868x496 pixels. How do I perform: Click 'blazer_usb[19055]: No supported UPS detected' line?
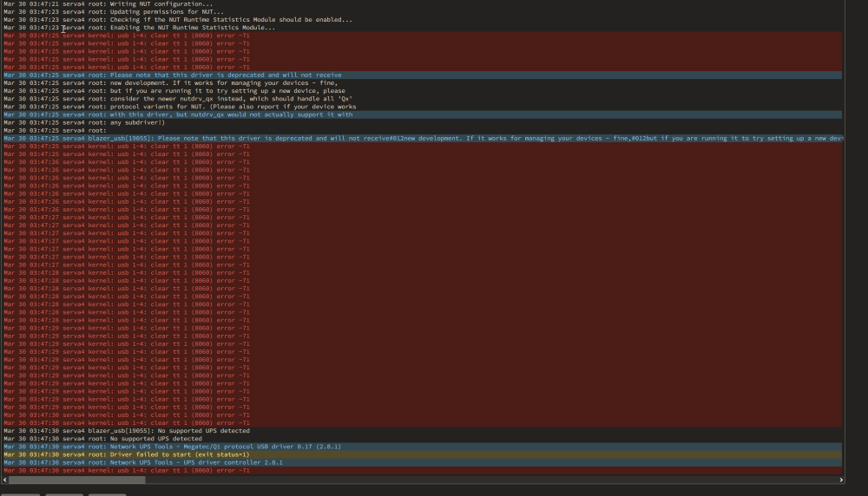pos(422,431)
